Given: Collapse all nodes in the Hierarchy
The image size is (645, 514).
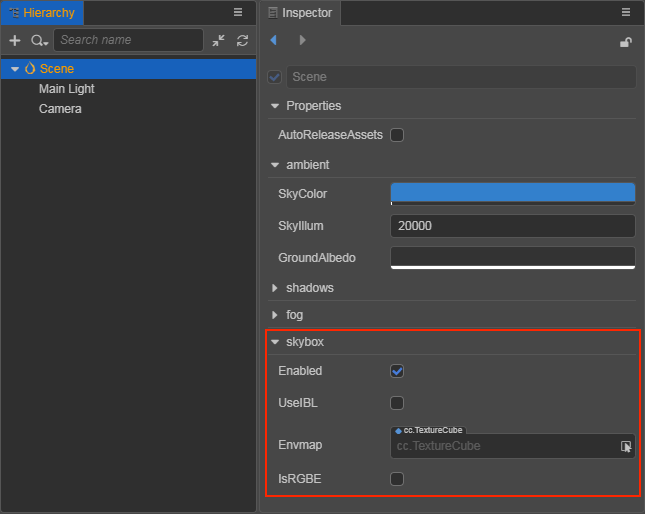Looking at the screenshot, I should point(218,40).
